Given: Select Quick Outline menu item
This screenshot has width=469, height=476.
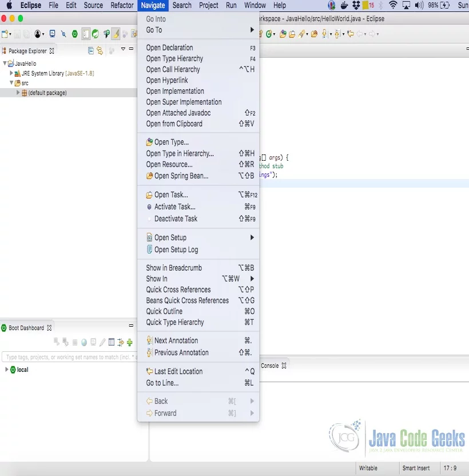Looking at the screenshot, I should click(198, 311).
